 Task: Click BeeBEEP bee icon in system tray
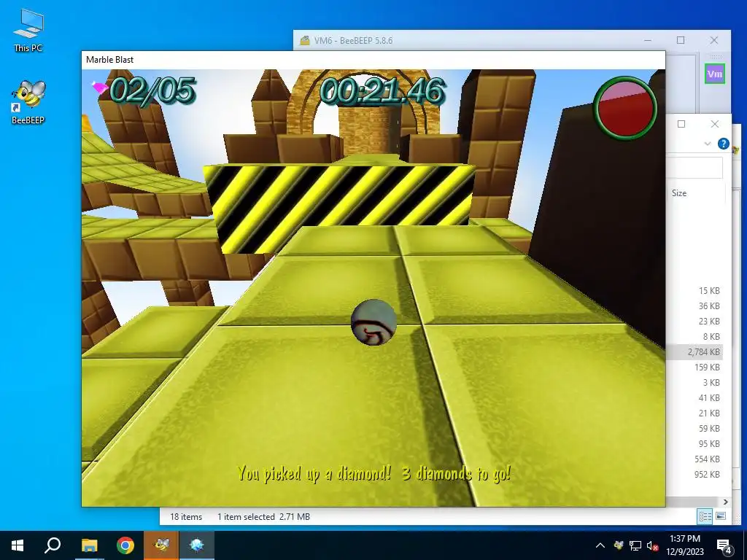[x=619, y=545]
